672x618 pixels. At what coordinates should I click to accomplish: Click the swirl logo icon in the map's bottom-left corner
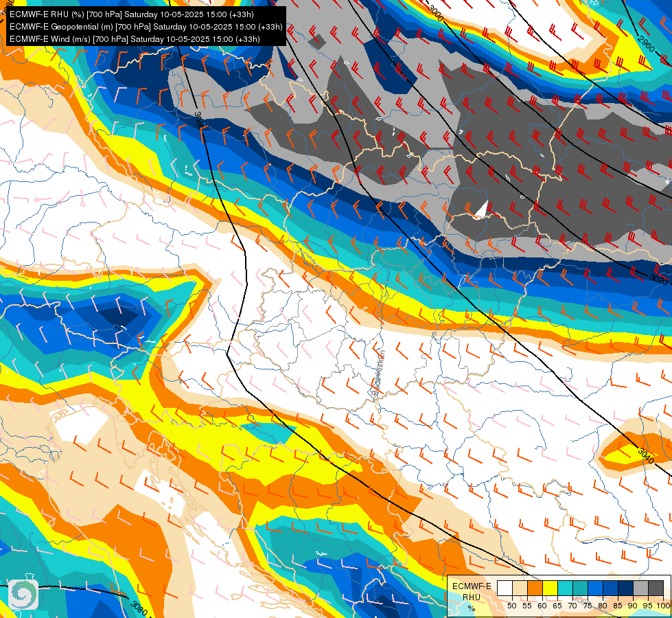pos(23,594)
